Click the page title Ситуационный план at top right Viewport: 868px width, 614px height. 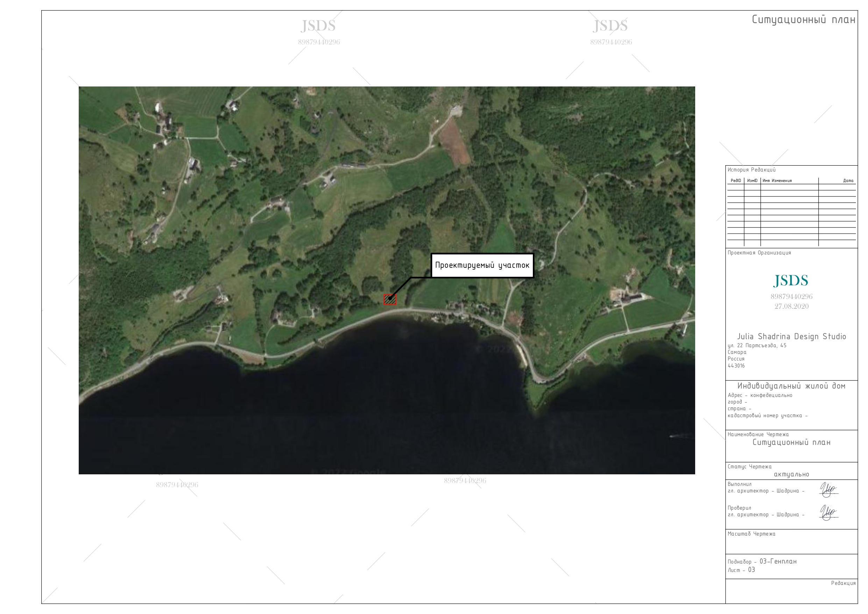803,20
